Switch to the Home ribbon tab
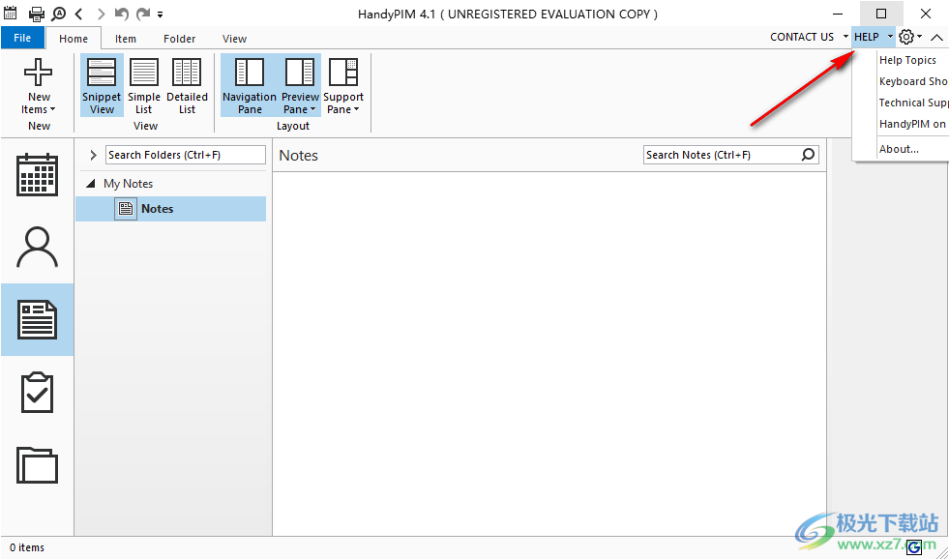 (74, 38)
